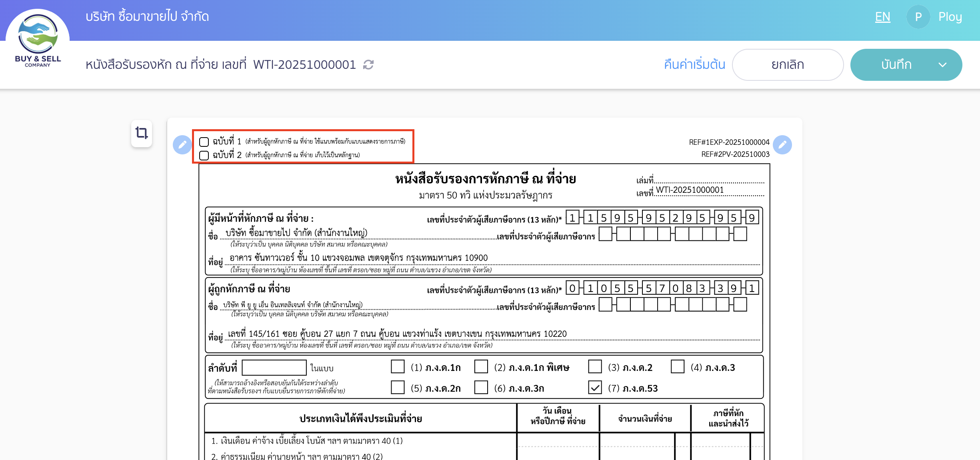
Task: Tick the ภ.ง.ด.3ก form checkbox
Action: coord(480,388)
